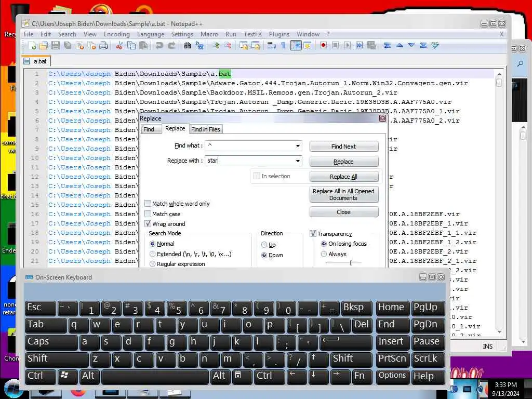The height and width of the screenshot is (399, 532).
Task: Select Normal search mode radio button
Action: point(152,244)
